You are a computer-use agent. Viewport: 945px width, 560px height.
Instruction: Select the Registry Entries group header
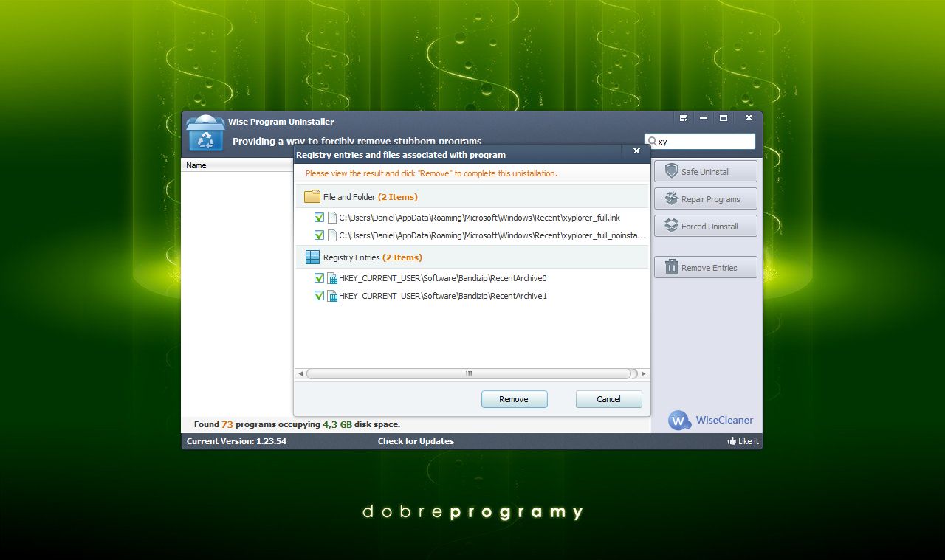tap(472, 257)
